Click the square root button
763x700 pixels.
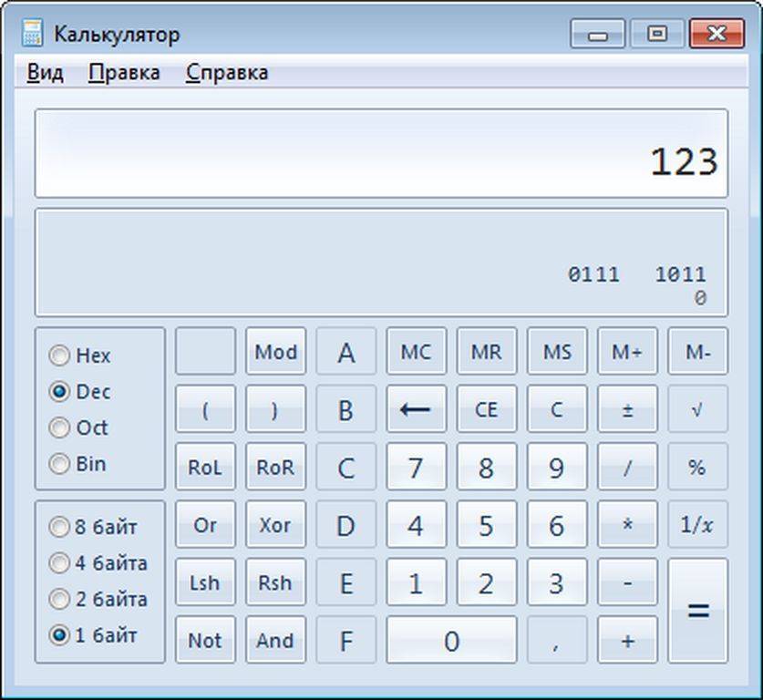coord(697,409)
